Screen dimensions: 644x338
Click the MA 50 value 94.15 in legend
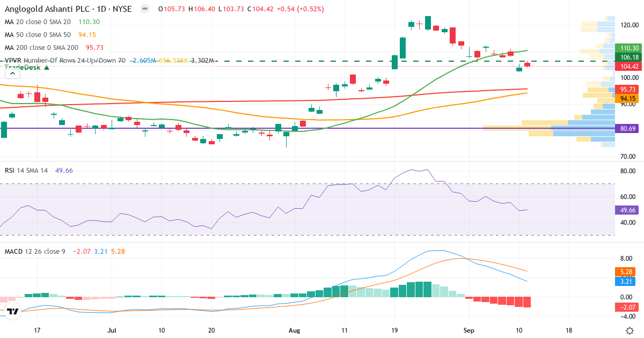[x=87, y=34]
